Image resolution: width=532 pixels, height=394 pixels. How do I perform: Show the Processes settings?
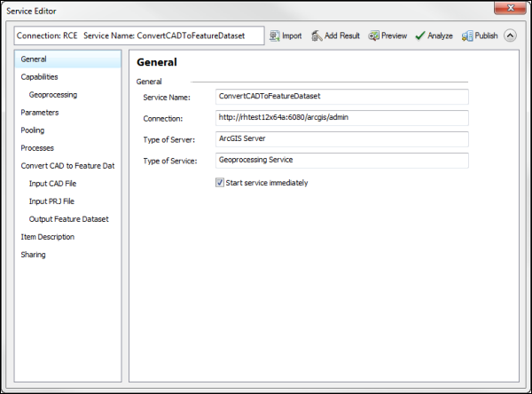tap(37, 148)
